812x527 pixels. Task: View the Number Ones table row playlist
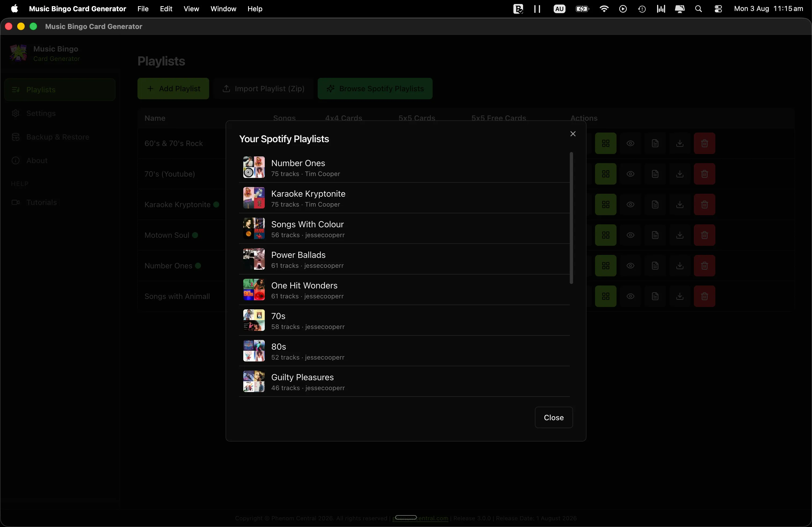tap(630, 266)
